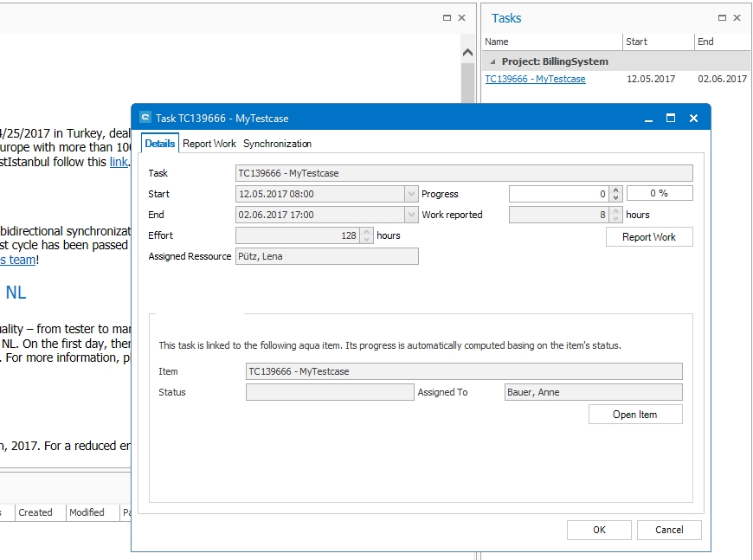Minimize the Task TC139666 dialog
Screen dimensions: 753x560
pos(648,118)
